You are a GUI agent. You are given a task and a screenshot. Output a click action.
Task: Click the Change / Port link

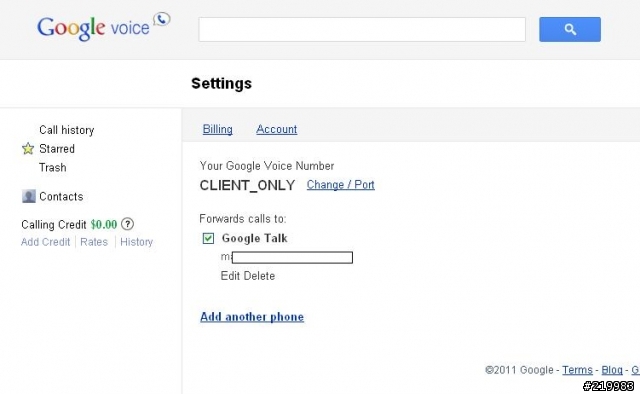(340, 185)
